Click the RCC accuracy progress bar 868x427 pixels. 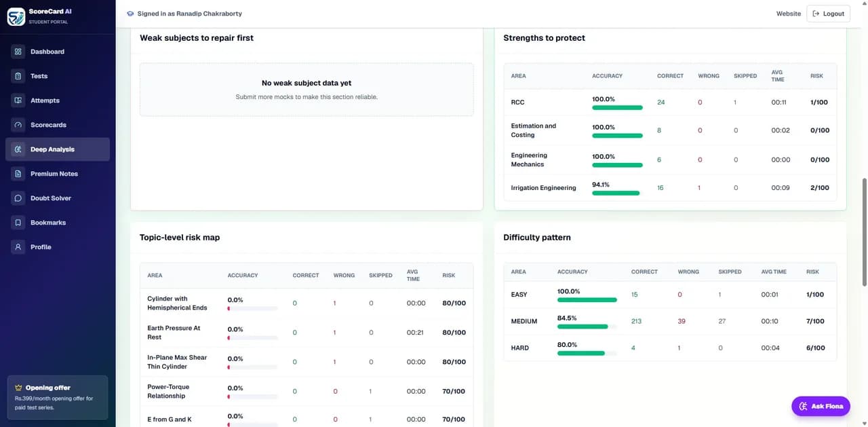click(617, 107)
